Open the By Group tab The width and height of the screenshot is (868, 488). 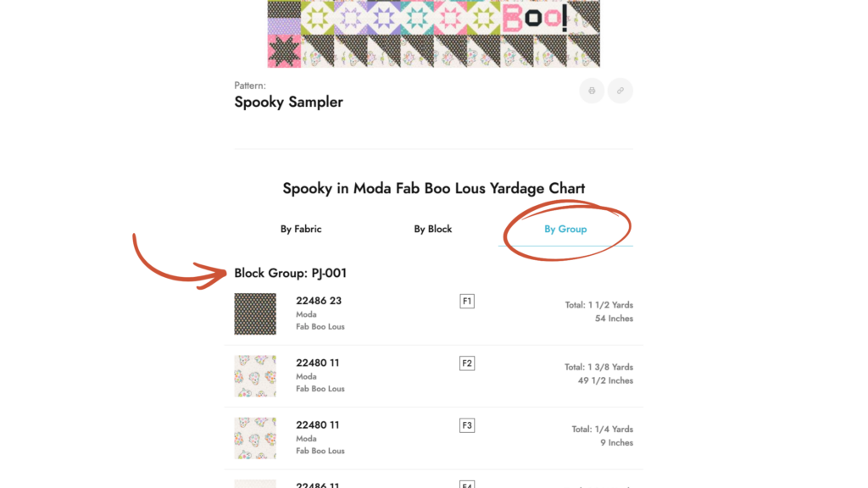tap(565, 229)
